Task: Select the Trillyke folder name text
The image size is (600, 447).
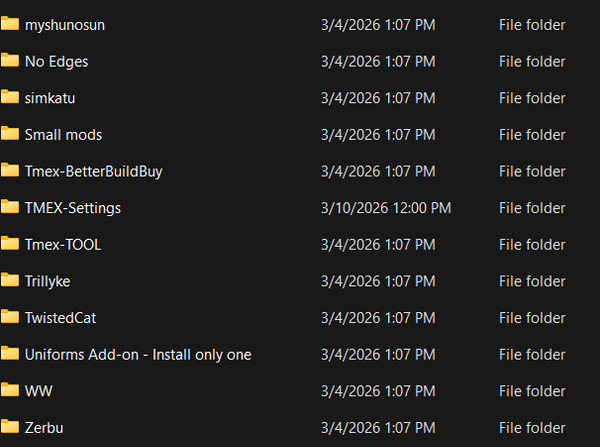Action: [48, 281]
